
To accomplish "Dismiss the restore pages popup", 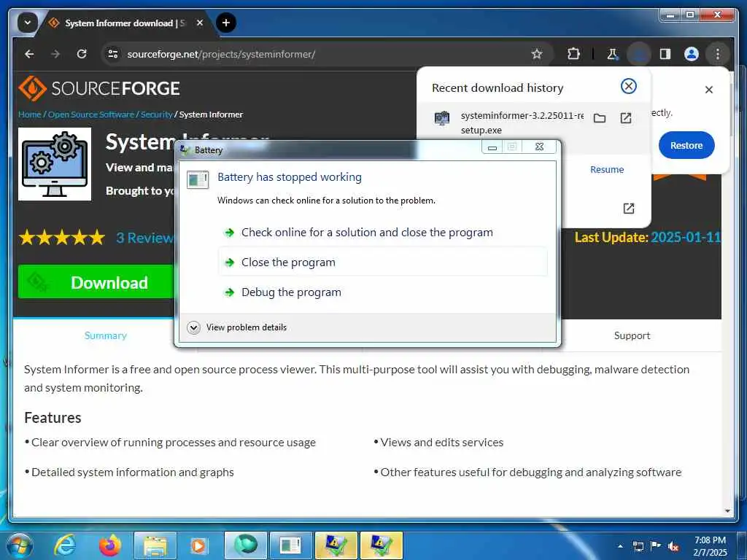I will pos(709,90).
